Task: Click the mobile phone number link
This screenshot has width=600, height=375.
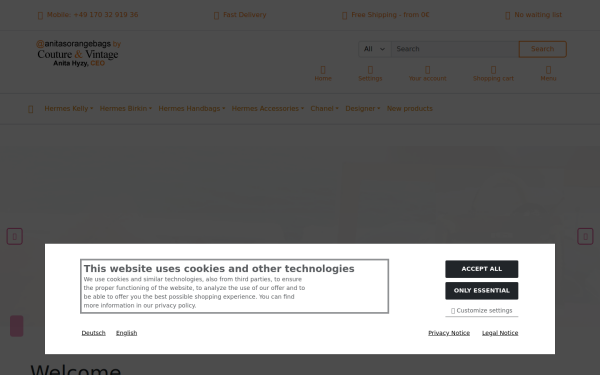Action: coord(92,15)
